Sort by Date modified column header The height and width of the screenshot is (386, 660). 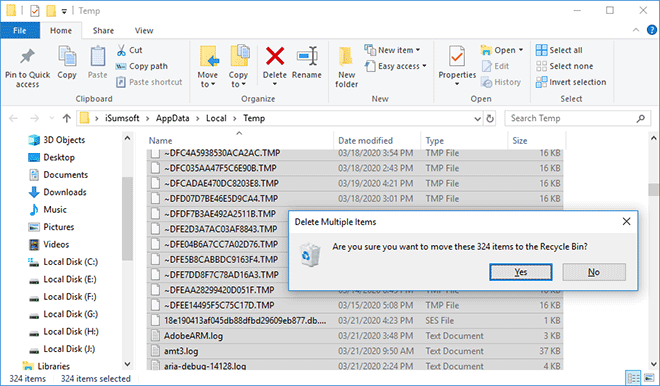(377, 141)
